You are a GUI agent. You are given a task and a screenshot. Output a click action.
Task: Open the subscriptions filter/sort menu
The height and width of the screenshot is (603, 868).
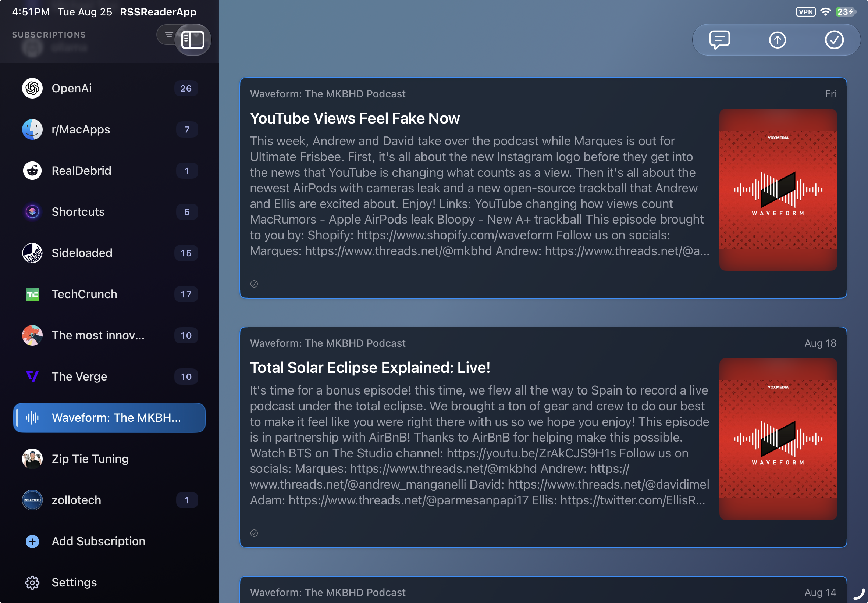tap(168, 35)
